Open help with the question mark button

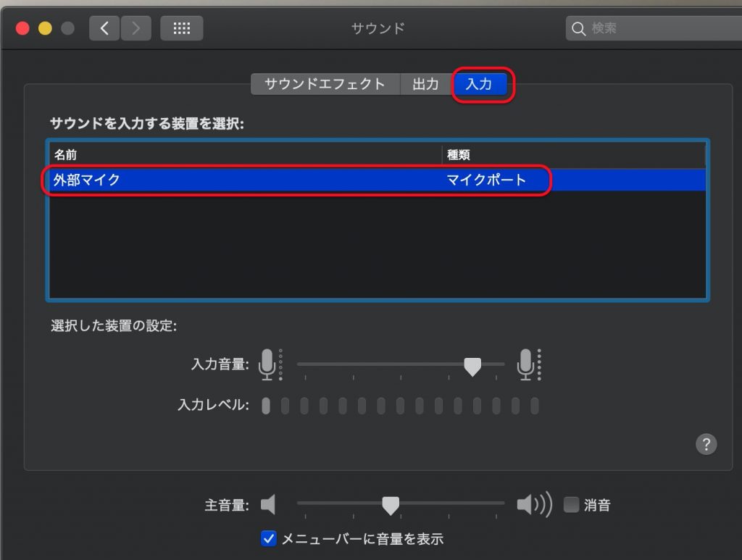pyautogui.click(x=706, y=444)
